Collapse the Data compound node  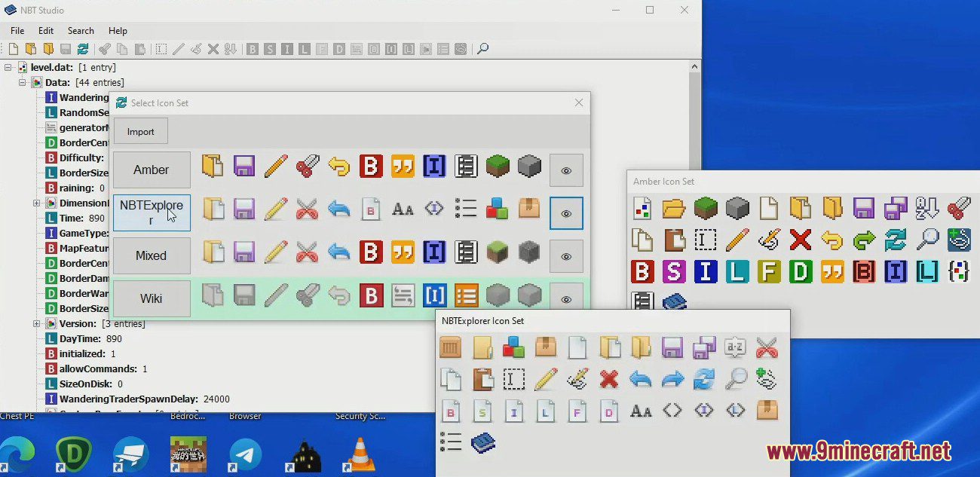pos(23,82)
